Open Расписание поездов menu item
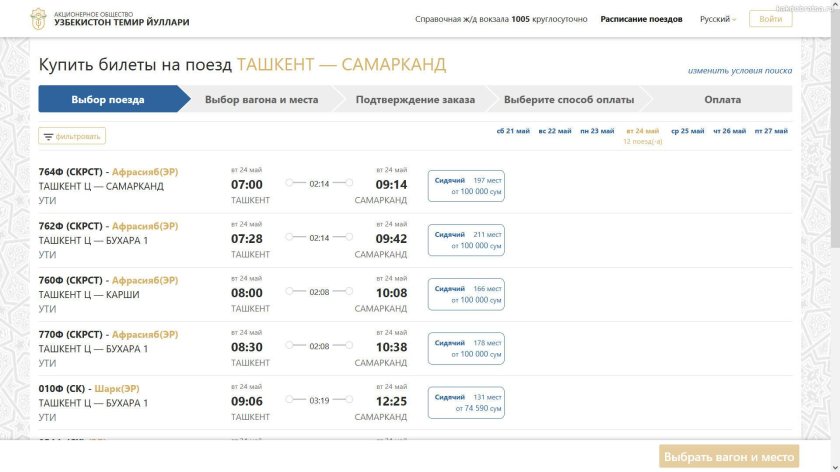The image size is (840, 472). (641, 19)
